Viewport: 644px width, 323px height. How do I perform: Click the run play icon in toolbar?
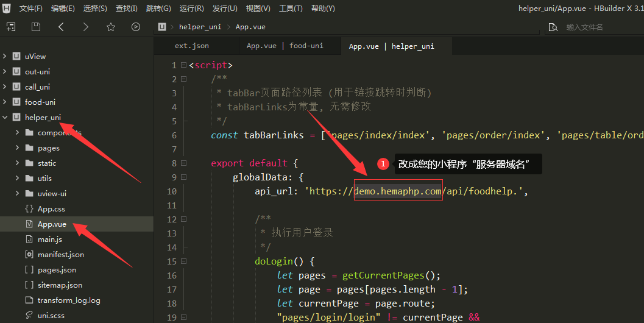pyautogui.click(x=135, y=27)
